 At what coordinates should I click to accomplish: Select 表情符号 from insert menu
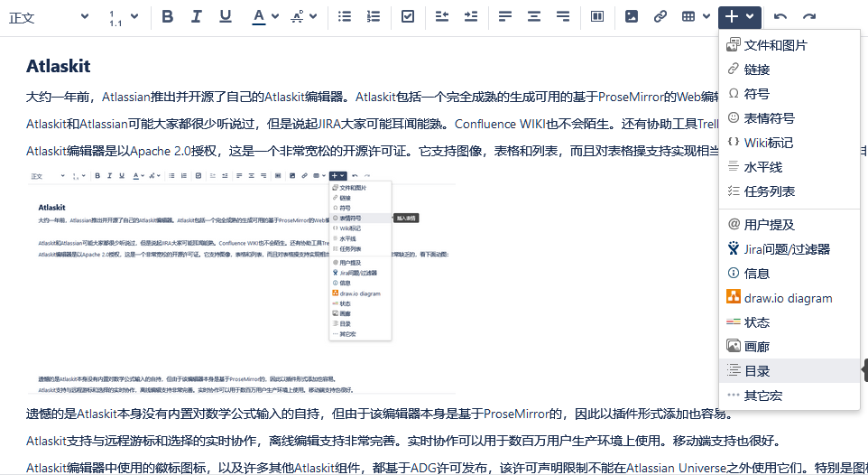(789, 118)
